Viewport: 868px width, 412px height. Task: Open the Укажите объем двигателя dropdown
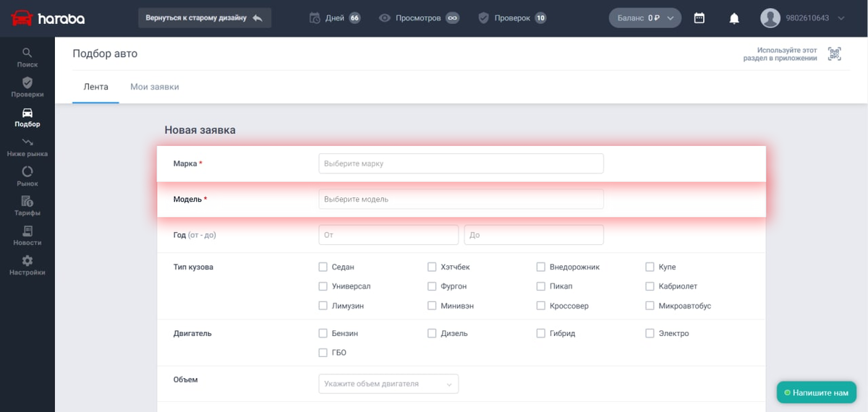click(x=388, y=384)
